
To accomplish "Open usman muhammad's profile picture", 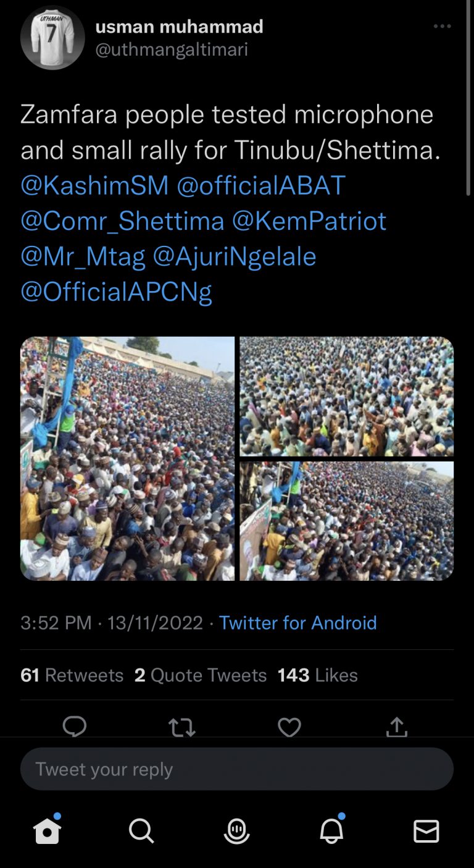I will pyautogui.click(x=52, y=38).
